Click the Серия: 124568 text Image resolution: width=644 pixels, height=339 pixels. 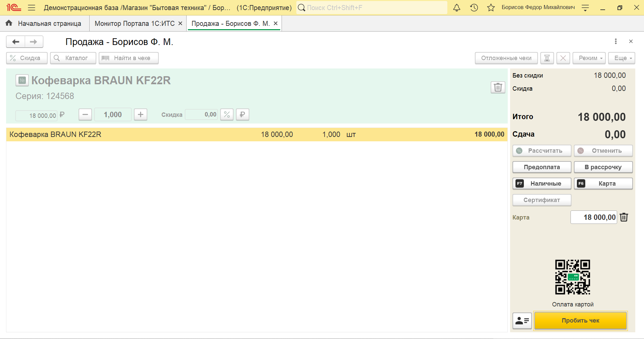[45, 96]
